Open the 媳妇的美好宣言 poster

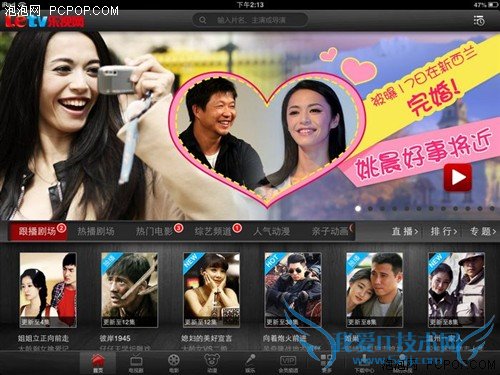pos(211,290)
